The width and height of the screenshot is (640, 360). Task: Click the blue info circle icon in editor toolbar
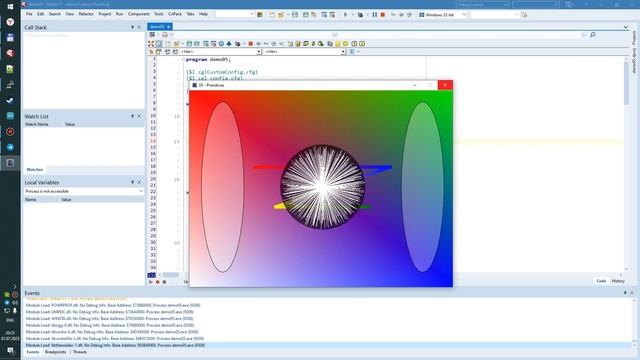click(x=221, y=44)
